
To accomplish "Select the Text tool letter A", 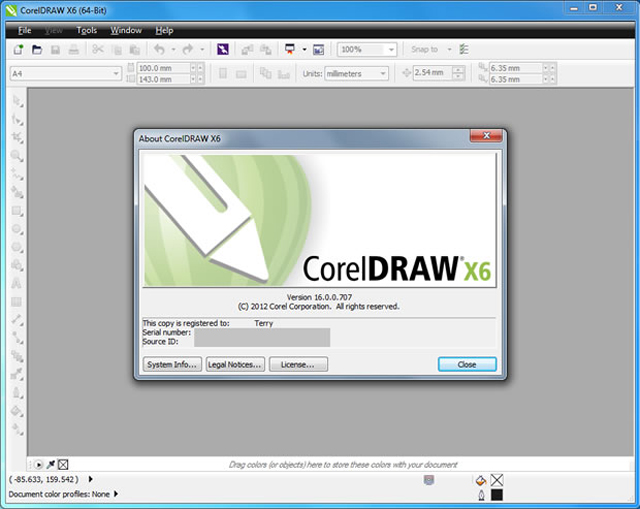I will [x=17, y=283].
